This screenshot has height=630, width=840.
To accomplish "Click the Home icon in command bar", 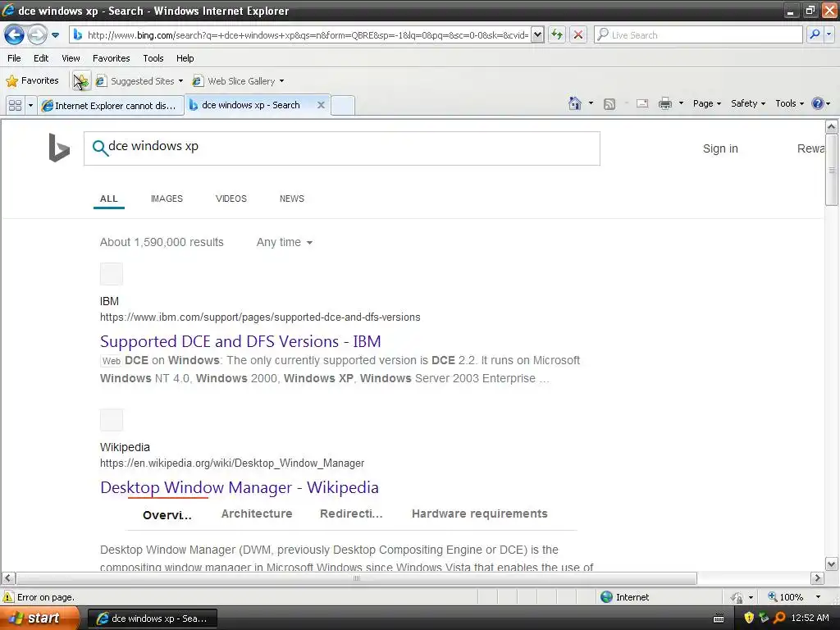I will pos(575,103).
